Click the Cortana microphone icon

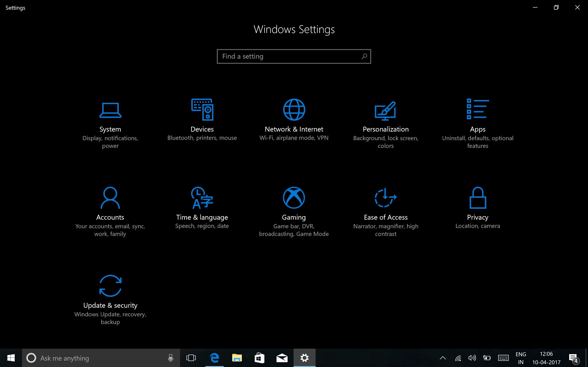pos(171,358)
